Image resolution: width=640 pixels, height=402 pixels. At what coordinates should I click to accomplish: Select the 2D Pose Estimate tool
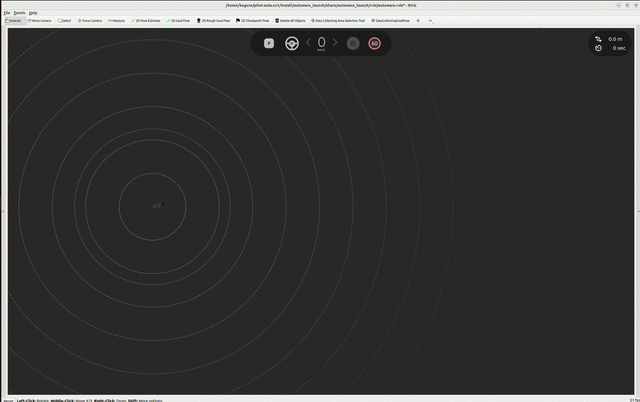(146, 20)
